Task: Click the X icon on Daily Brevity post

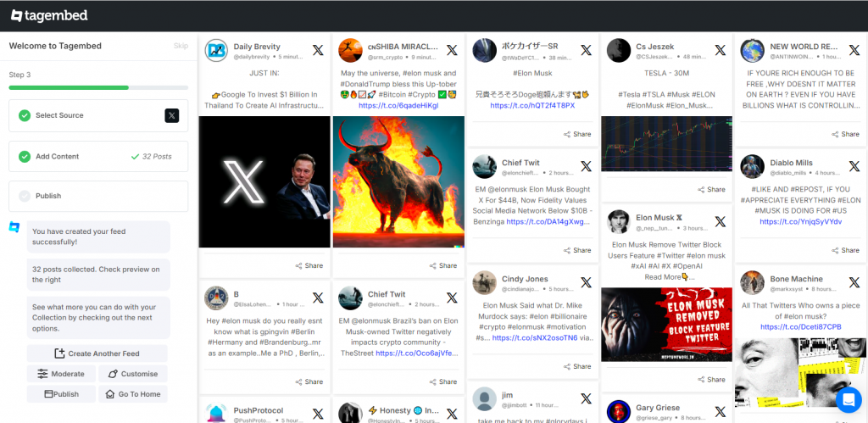Action: pos(318,50)
